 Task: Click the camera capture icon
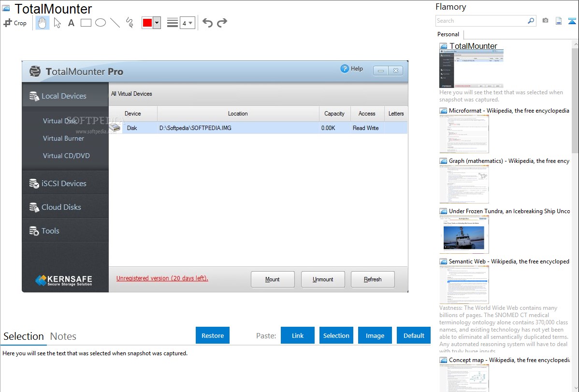click(545, 21)
